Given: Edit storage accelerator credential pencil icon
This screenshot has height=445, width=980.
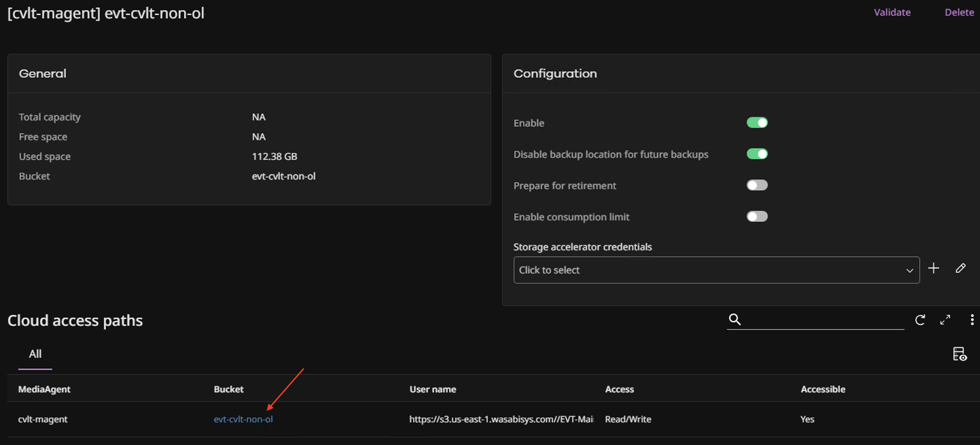Looking at the screenshot, I should click(x=961, y=268).
